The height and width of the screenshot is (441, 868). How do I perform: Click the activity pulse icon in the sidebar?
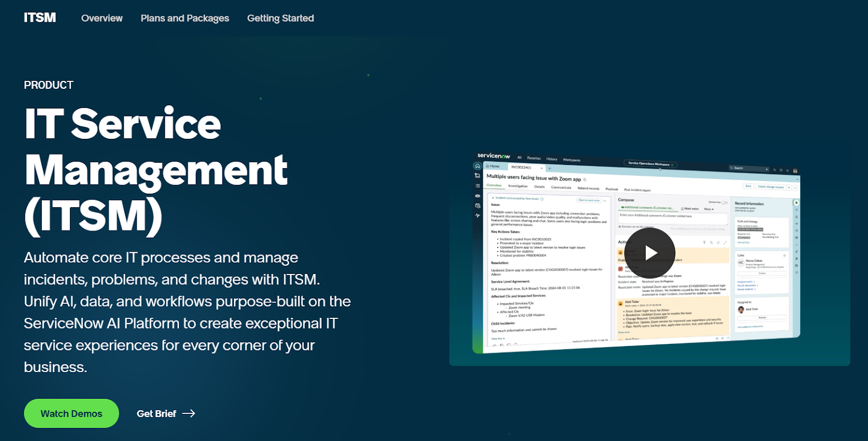pyautogui.click(x=477, y=215)
